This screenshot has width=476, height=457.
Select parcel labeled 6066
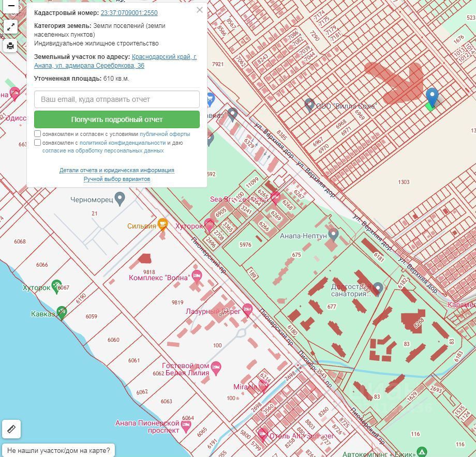pyautogui.click(x=42, y=265)
